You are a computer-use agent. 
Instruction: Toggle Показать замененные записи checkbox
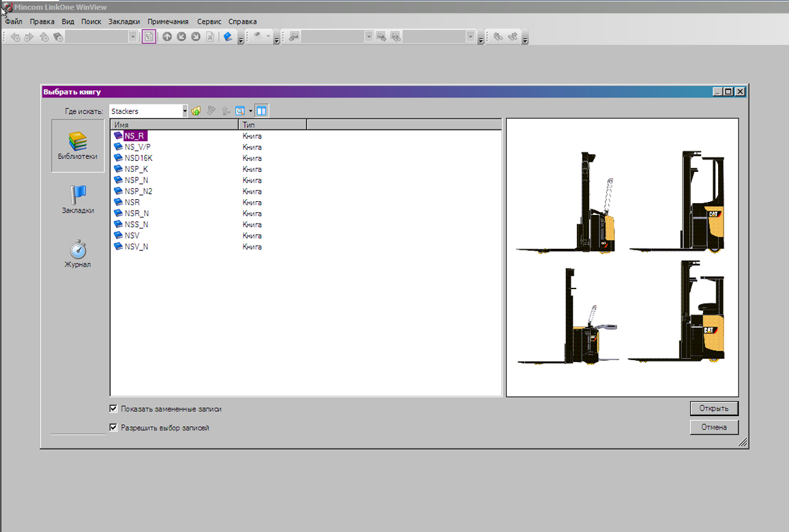114,409
